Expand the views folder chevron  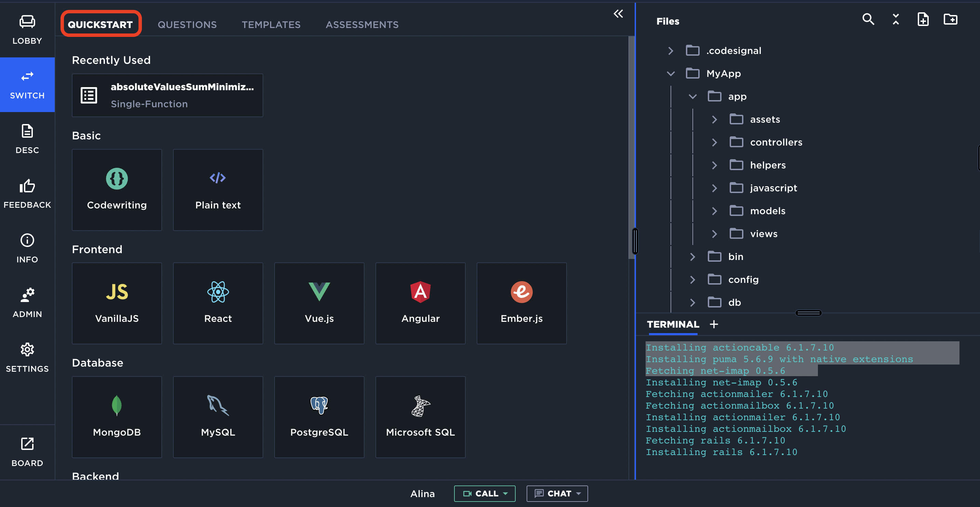[714, 234]
